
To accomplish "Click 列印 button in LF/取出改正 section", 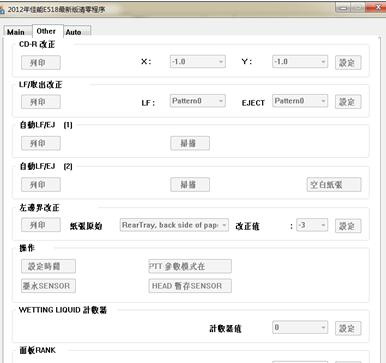I will click(41, 102).
